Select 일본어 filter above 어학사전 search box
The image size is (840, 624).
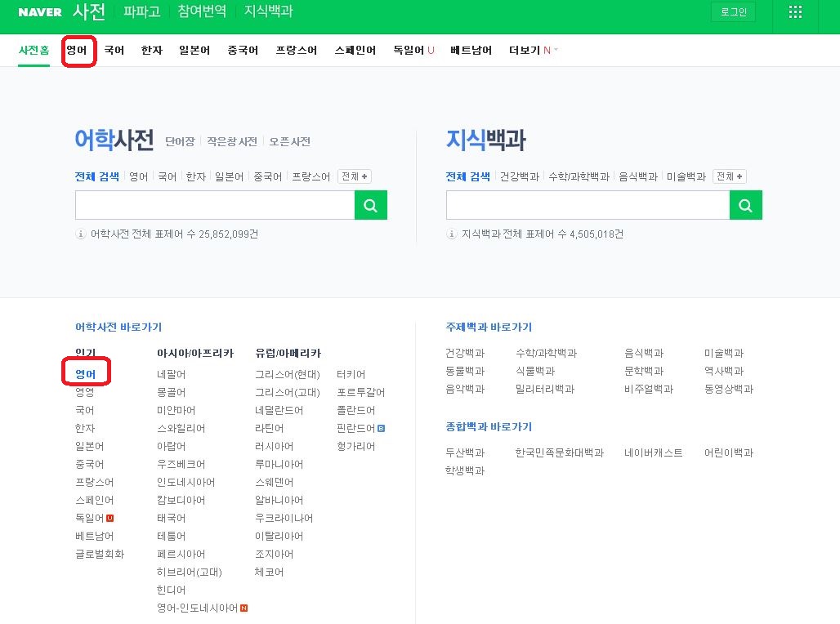tap(230, 176)
